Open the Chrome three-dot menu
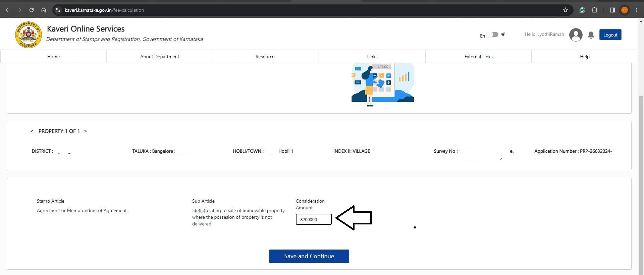The image size is (644, 275). click(x=636, y=10)
